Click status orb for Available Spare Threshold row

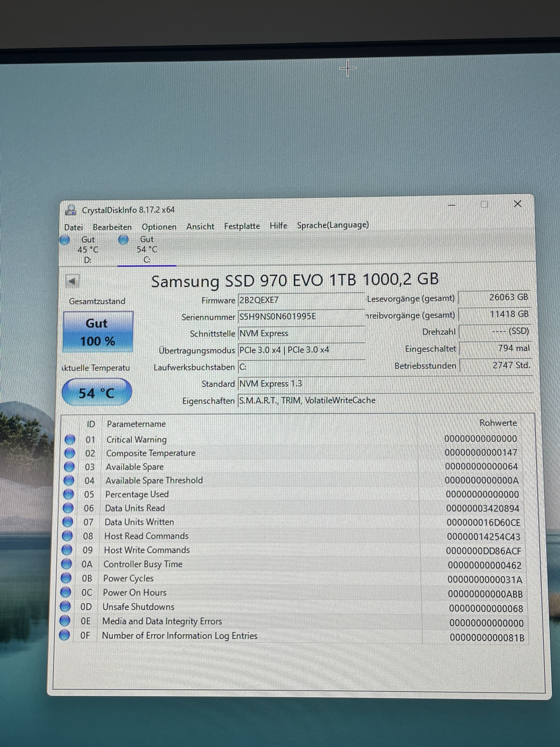[69, 480]
